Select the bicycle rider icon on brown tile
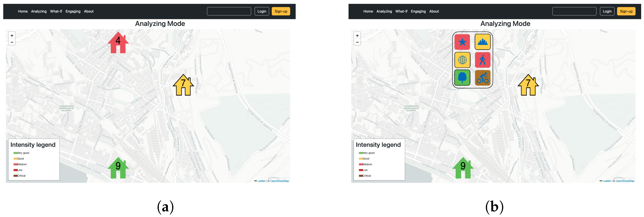 coord(482,78)
